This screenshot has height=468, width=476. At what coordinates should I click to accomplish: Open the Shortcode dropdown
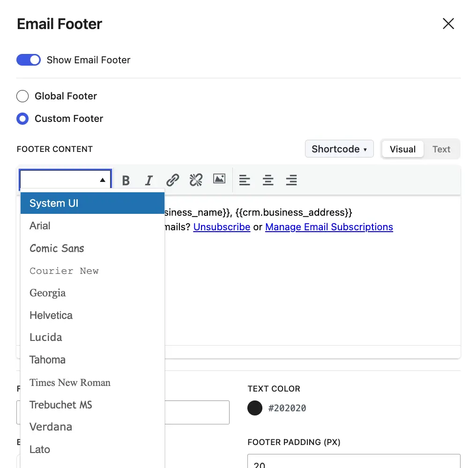click(339, 149)
